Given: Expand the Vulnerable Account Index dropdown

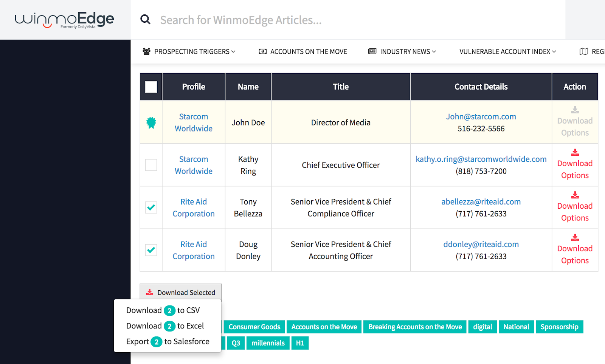Looking at the screenshot, I should [508, 51].
